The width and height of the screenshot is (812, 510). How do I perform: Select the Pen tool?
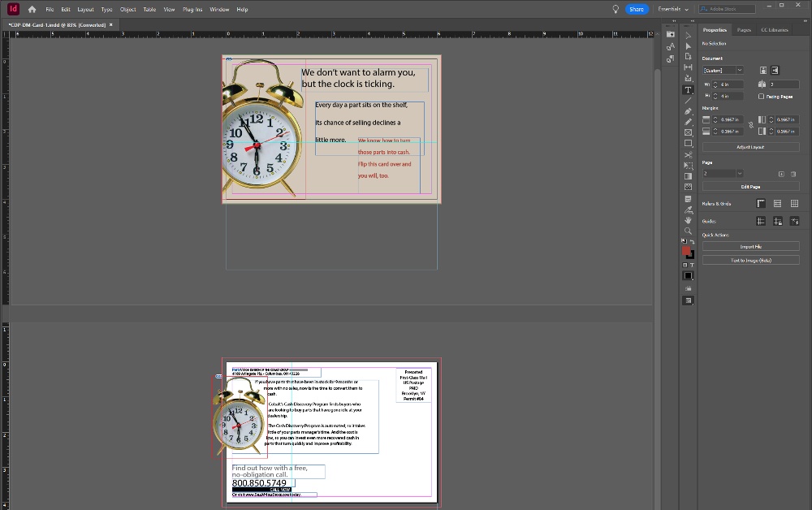click(688, 111)
